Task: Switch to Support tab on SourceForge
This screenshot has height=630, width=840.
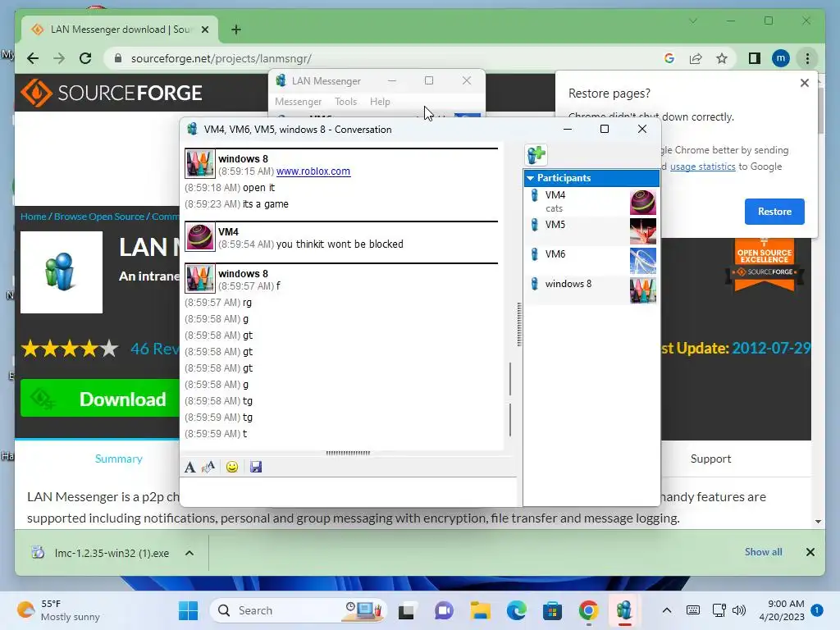Action: point(710,459)
